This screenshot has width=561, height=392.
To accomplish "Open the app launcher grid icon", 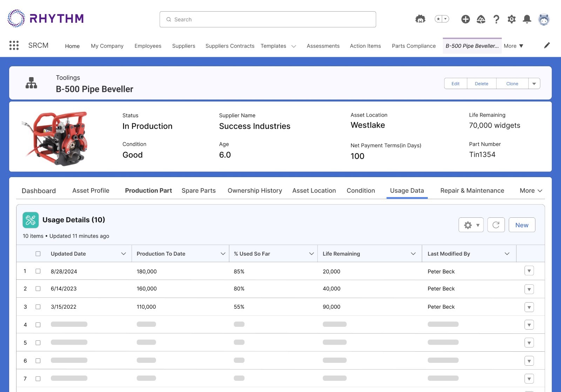I will [x=14, y=46].
